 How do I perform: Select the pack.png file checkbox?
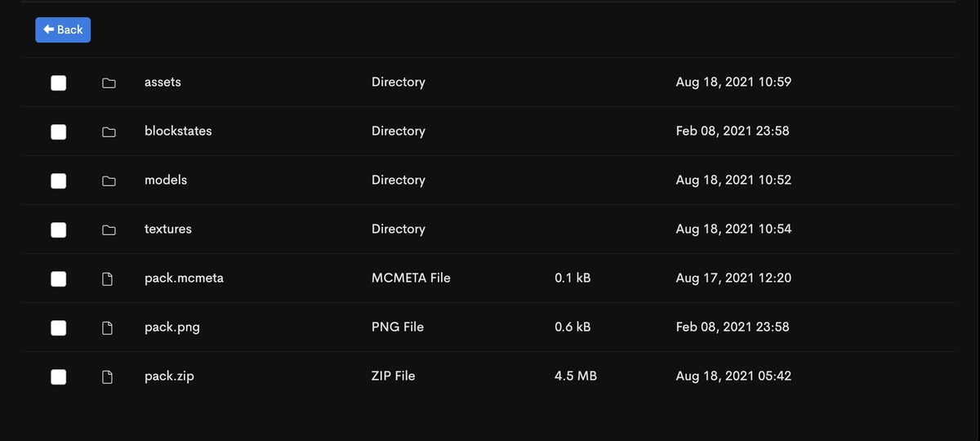click(59, 327)
